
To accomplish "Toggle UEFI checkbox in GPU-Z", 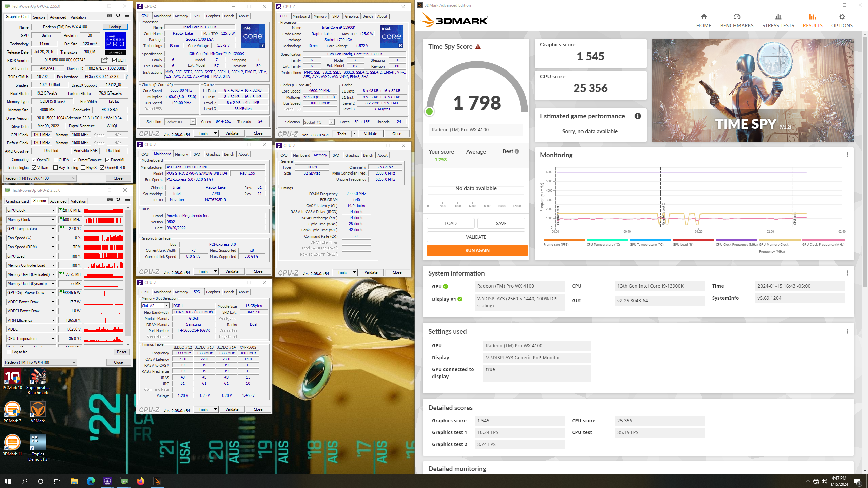I will (x=115, y=60).
